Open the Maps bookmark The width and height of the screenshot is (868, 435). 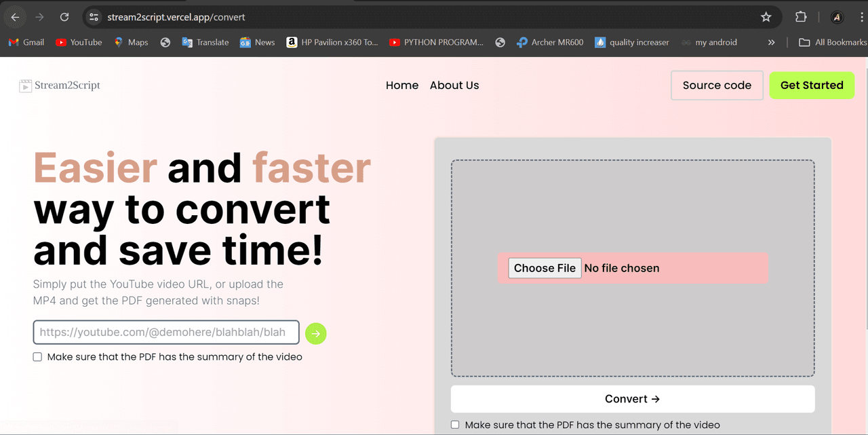click(131, 42)
